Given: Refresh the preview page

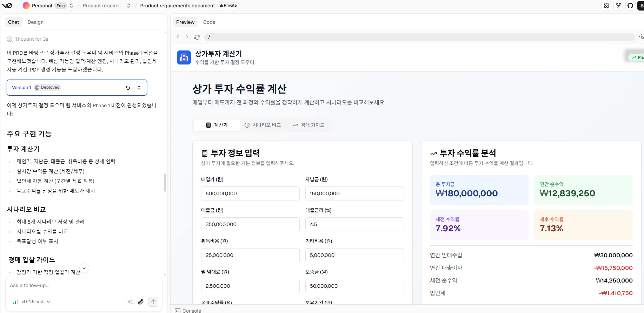Looking at the screenshot, I should [197, 37].
